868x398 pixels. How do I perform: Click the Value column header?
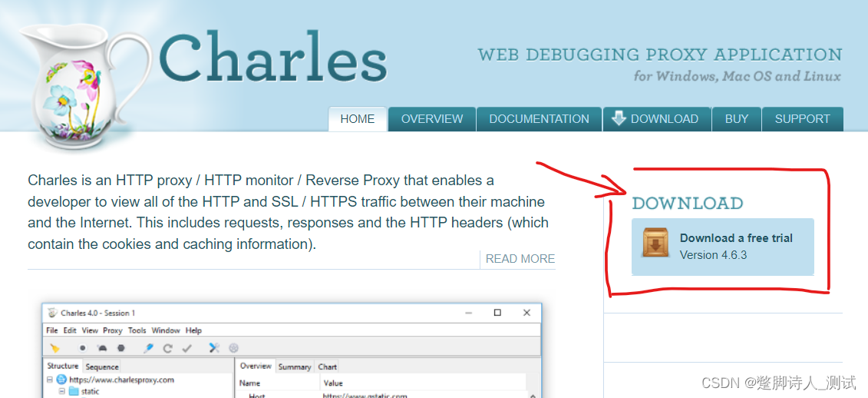click(x=333, y=383)
